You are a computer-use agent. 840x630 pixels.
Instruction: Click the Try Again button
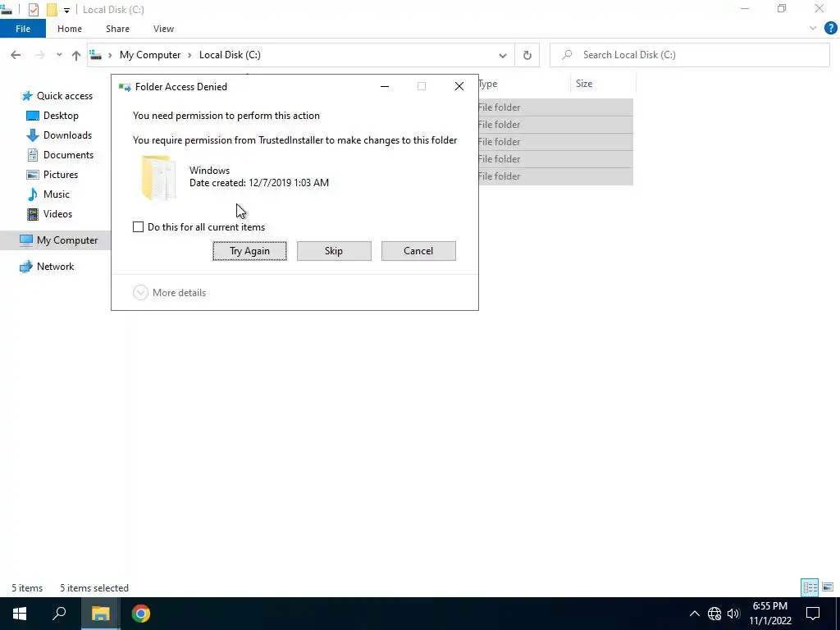249,251
